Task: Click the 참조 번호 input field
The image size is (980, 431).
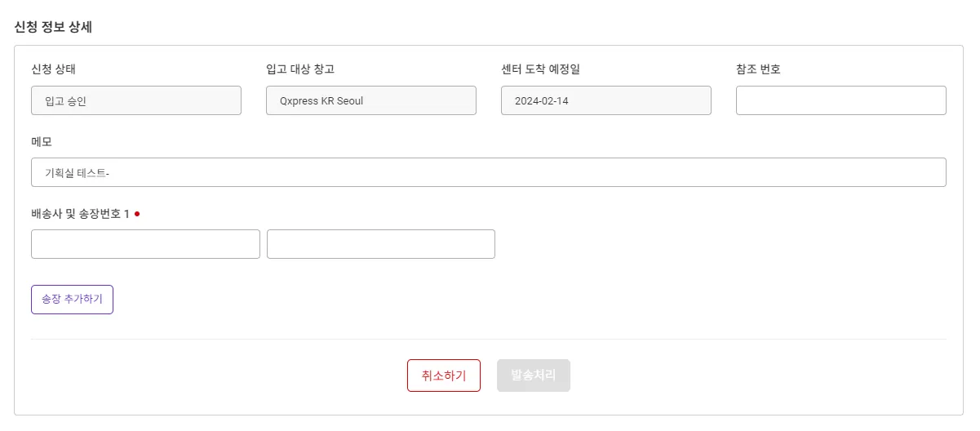Action: tap(840, 100)
